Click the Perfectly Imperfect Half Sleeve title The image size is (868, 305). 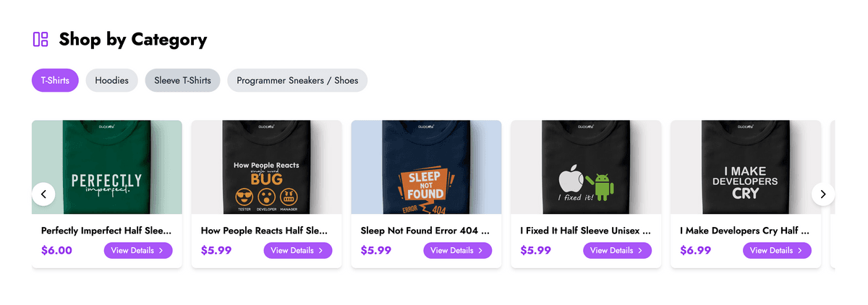point(106,231)
